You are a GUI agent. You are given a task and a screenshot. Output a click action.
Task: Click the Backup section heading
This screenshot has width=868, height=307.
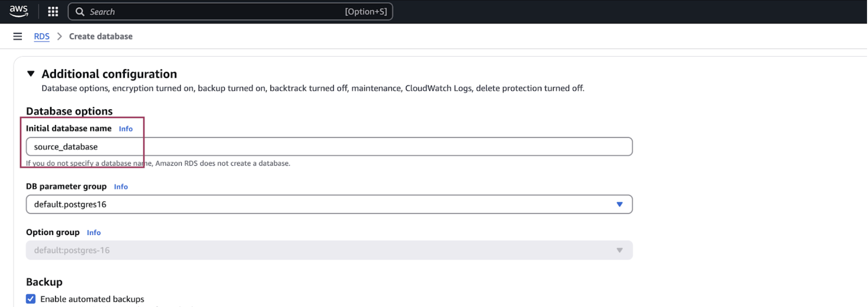44,282
